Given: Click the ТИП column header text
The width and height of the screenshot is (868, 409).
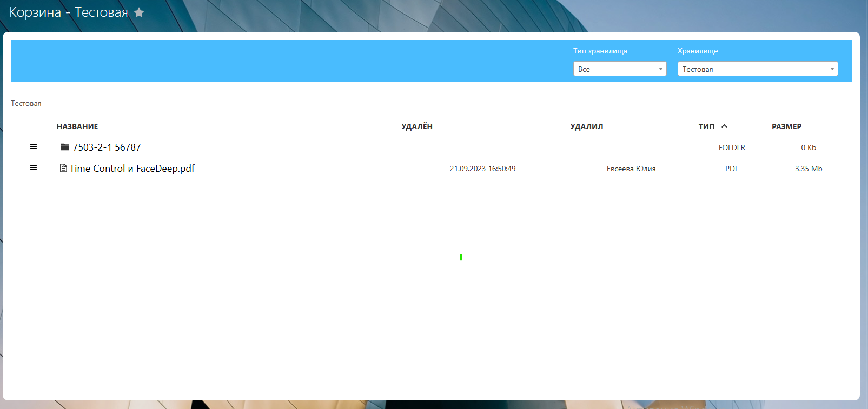Looking at the screenshot, I should [x=706, y=126].
